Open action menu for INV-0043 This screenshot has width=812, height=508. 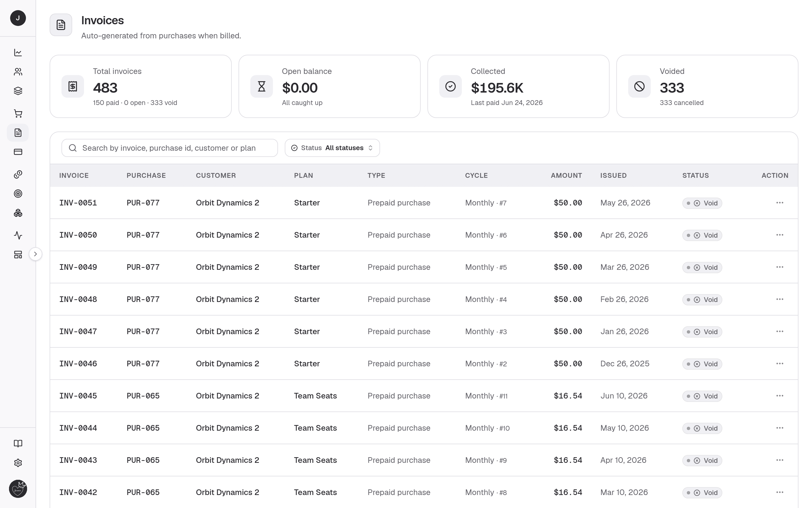(780, 460)
